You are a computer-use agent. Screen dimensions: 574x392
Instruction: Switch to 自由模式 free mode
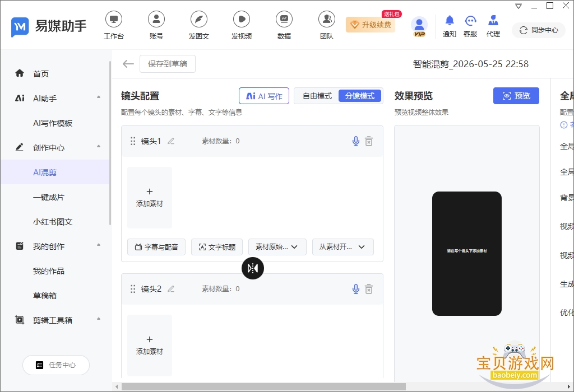tap(317, 96)
